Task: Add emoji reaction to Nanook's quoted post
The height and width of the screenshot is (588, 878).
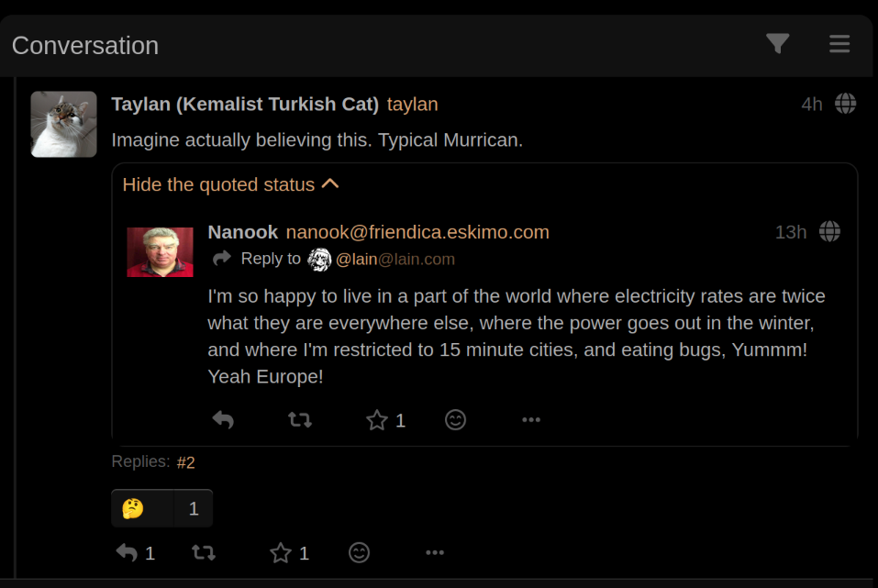Action: click(x=455, y=419)
